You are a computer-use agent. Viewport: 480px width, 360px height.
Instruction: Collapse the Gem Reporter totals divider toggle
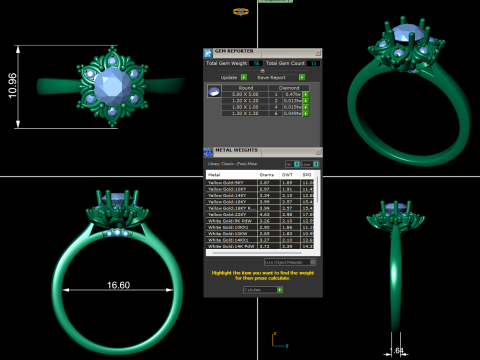[x=263, y=70]
